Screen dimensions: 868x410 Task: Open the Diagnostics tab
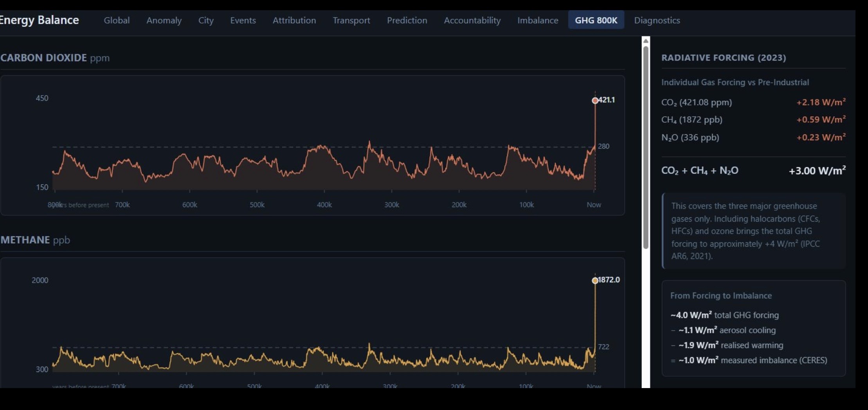(657, 20)
